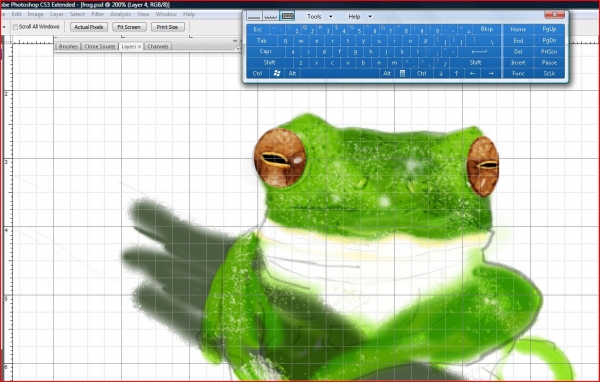Image resolution: width=600 pixels, height=382 pixels.
Task: Tap the Esc key on on-screen keyboard
Action: click(x=258, y=29)
